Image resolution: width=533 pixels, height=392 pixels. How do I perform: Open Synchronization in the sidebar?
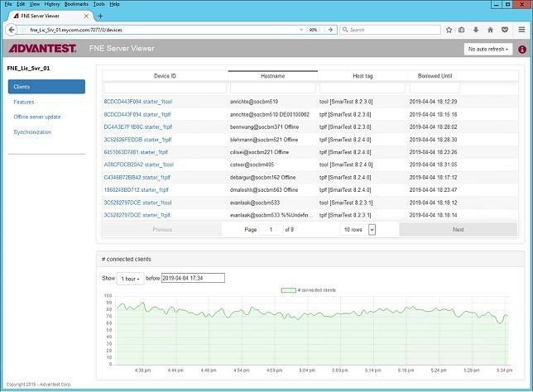[x=32, y=131]
